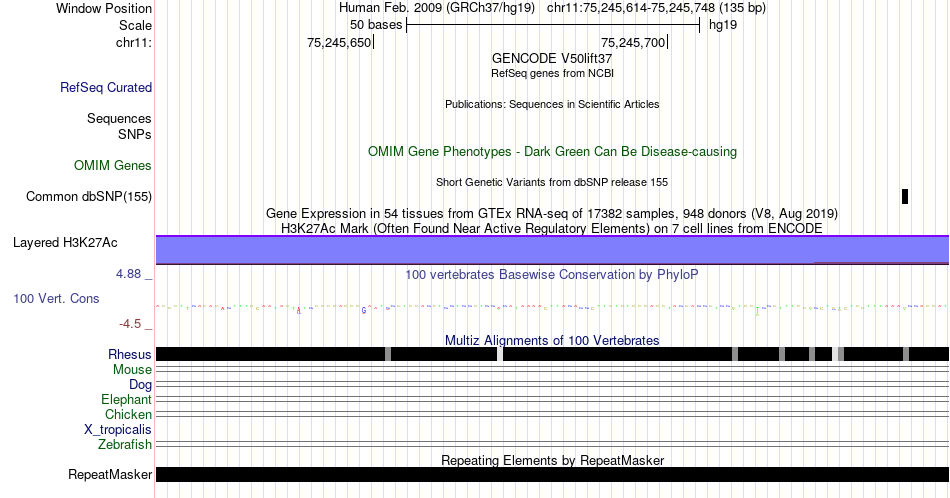The image size is (950, 498).
Task: Click OMIM Gene Phenotypes track title
Action: point(552,151)
